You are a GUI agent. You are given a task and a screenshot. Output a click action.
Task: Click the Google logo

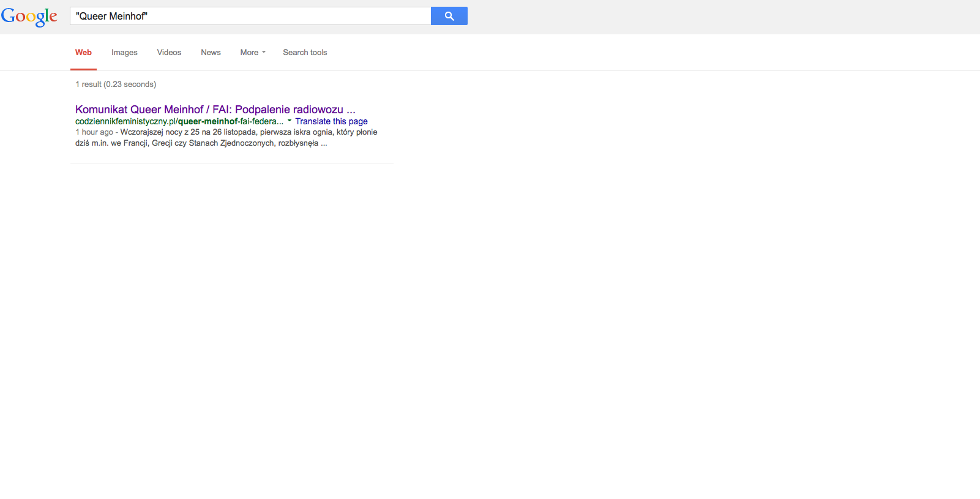tap(29, 17)
